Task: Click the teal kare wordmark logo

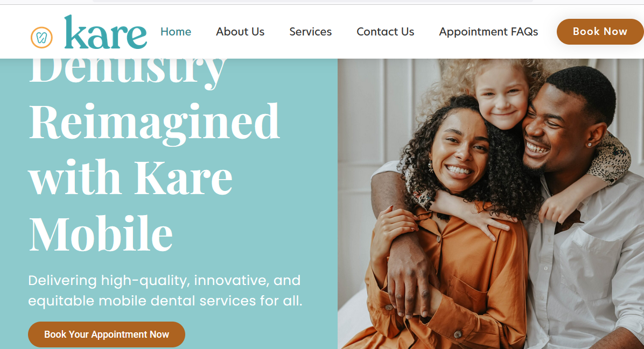Action: (x=106, y=32)
